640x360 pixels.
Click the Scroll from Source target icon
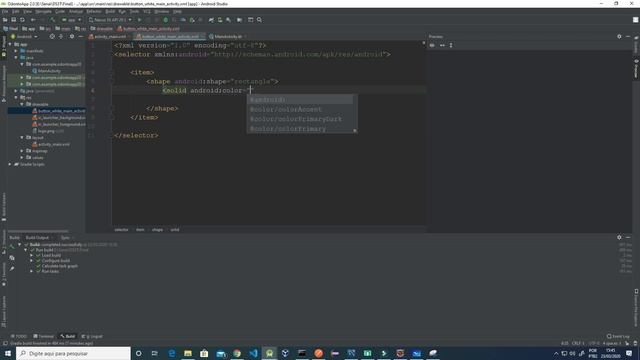pos(52,37)
